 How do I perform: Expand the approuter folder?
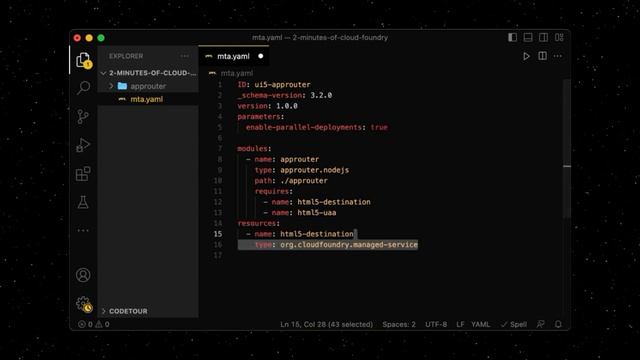click(x=111, y=86)
